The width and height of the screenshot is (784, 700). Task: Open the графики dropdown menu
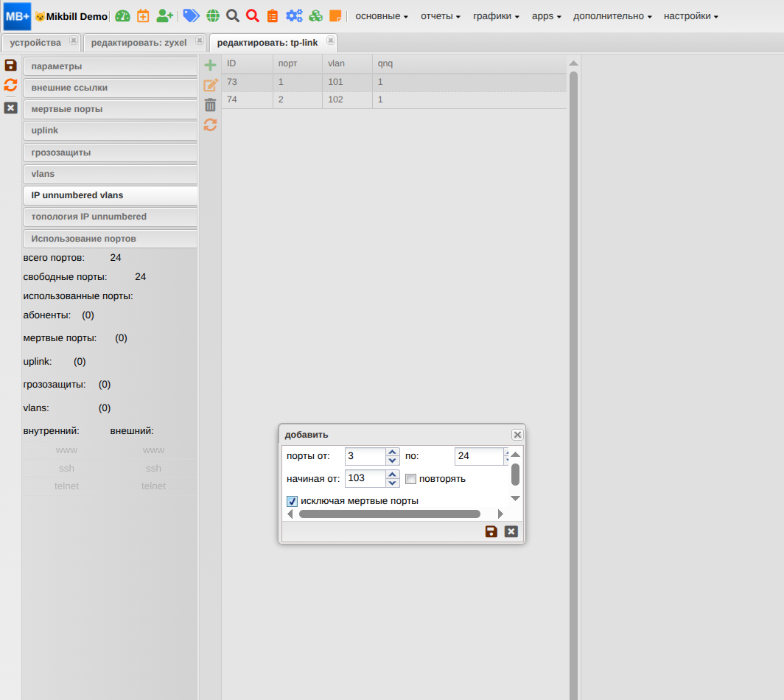pos(496,16)
